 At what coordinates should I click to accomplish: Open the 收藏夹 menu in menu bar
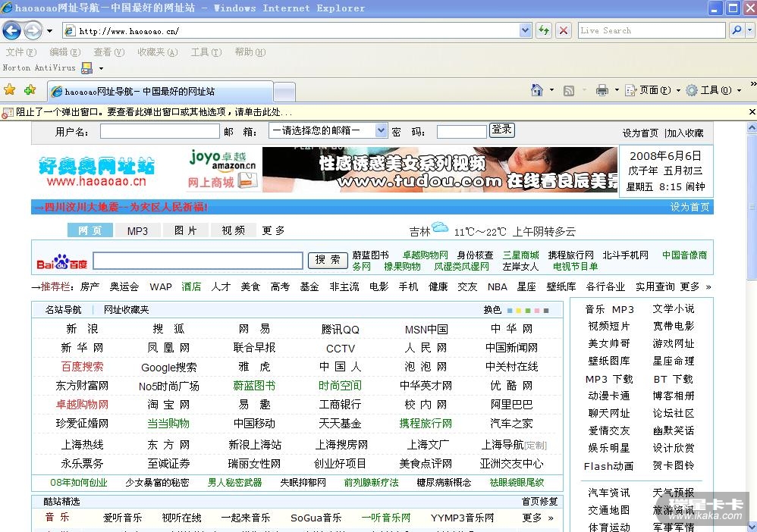tap(157, 52)
